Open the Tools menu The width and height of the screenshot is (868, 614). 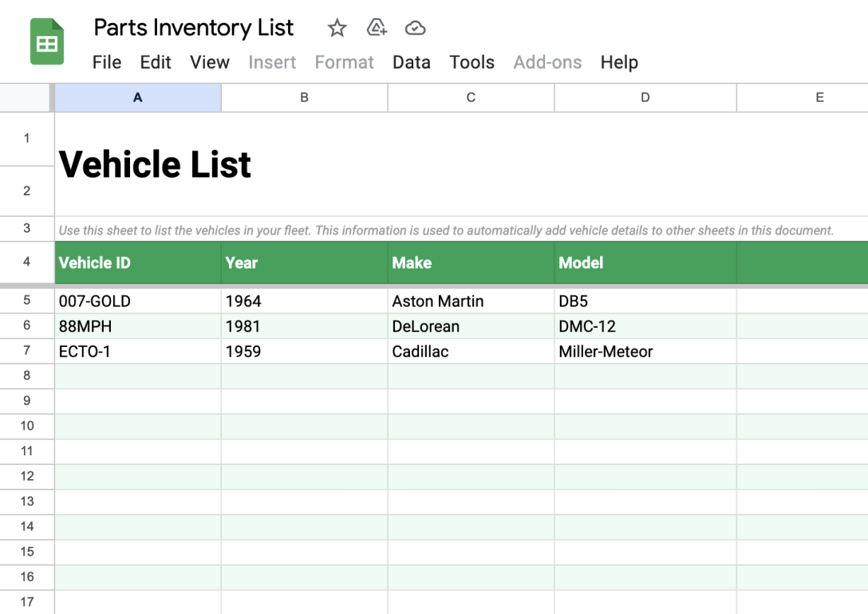click(x=471, y=62)
